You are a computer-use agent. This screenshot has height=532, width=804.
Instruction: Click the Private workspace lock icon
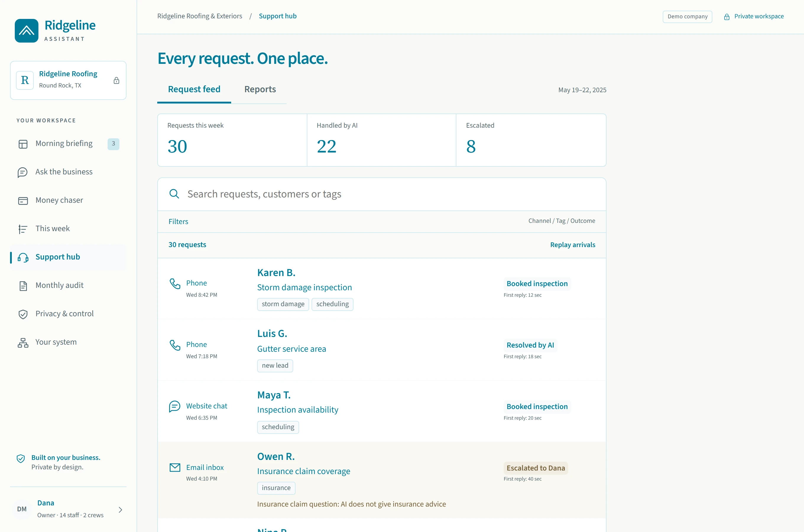click(x=727, y=17)
